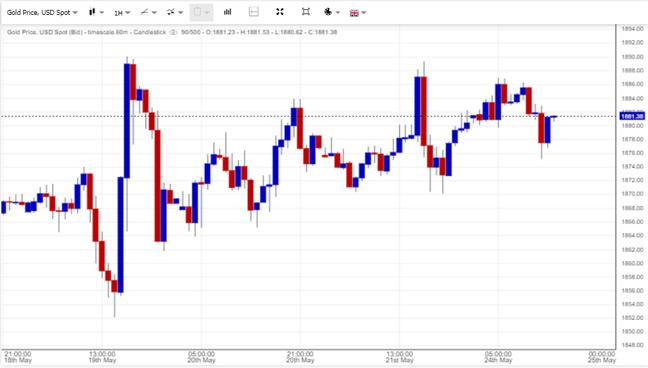Click the current price label 1881.38
648x368 pixels.
pyautogui.click(x=632, y=116)
